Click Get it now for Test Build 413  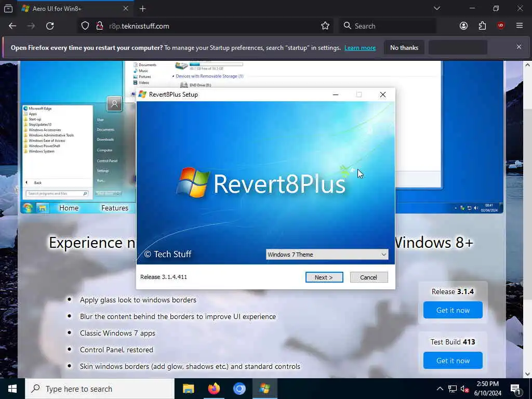pyautogui.click(x=453, y=361)
